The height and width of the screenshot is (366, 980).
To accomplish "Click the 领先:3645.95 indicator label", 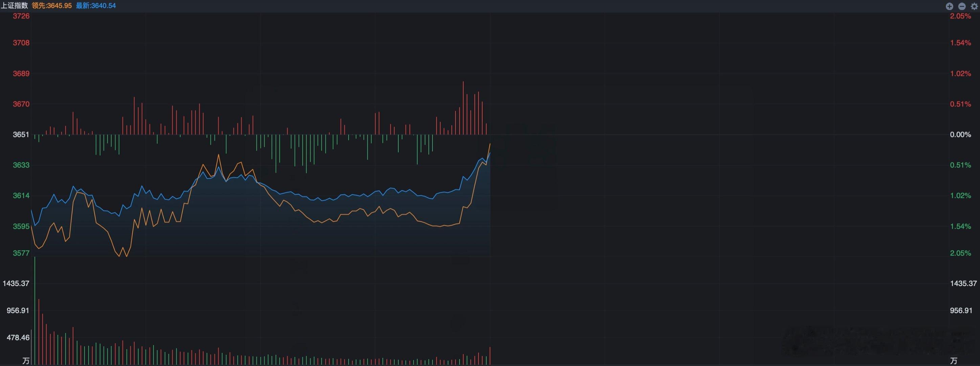I will 52,6.
